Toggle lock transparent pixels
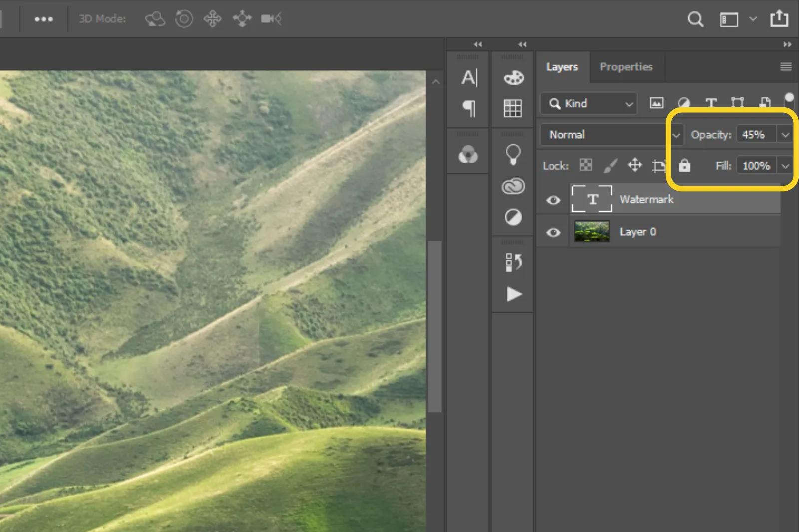This screenshot has width=799, height=532. pos(586,165)
